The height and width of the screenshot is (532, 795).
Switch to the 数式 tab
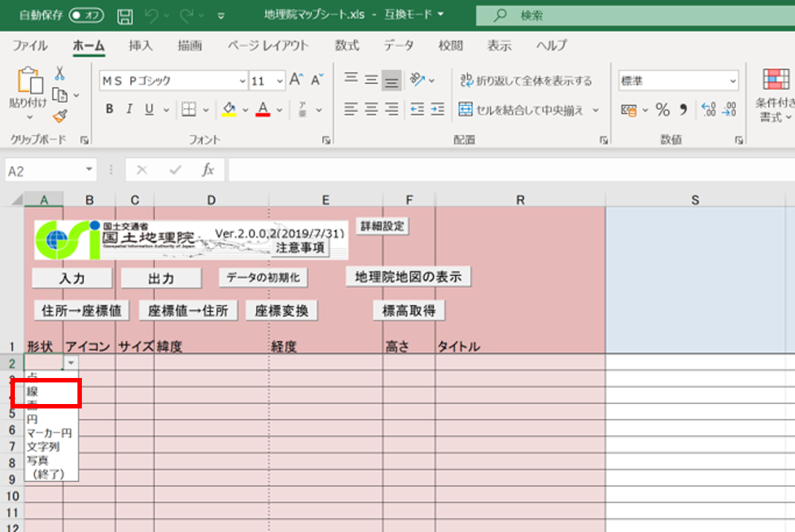point(347,45)
